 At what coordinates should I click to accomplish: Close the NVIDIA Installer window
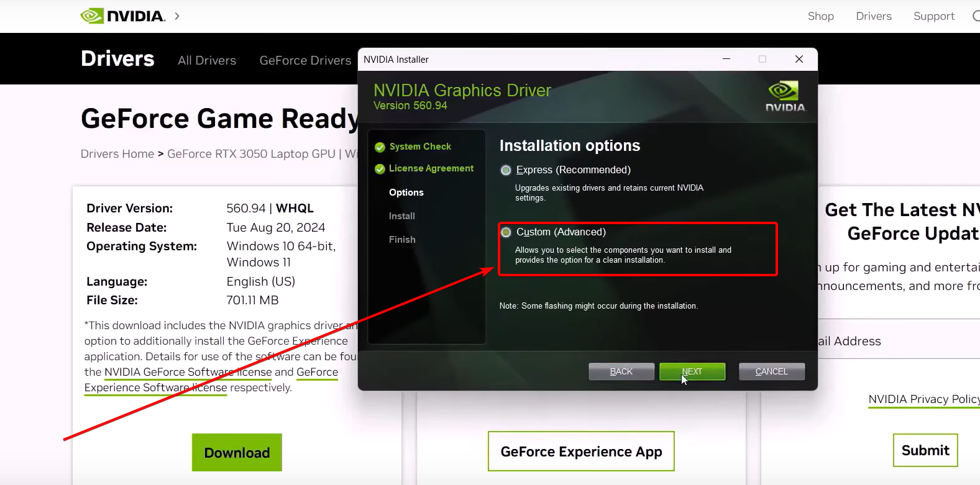(799, 59)
